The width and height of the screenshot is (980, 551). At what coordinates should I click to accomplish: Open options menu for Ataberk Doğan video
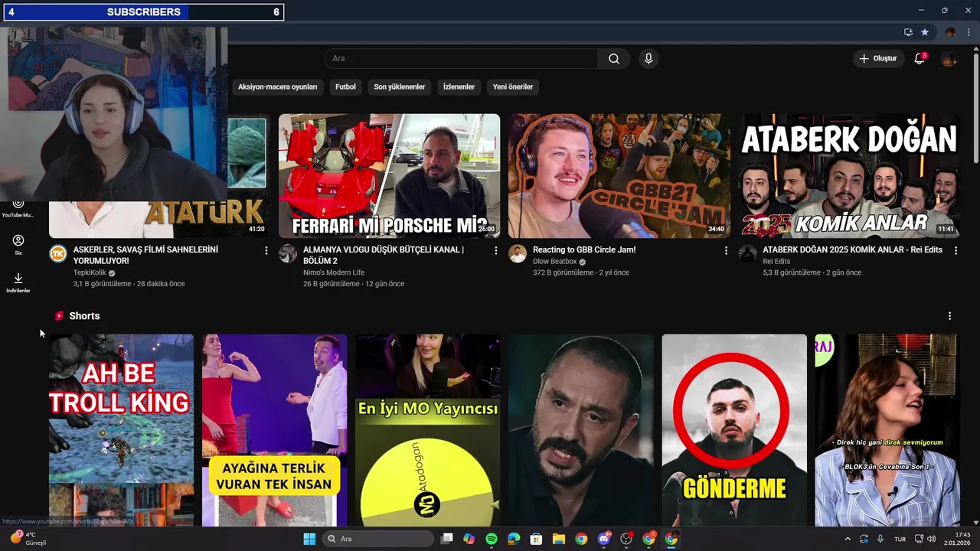click(x=955, y=250)
